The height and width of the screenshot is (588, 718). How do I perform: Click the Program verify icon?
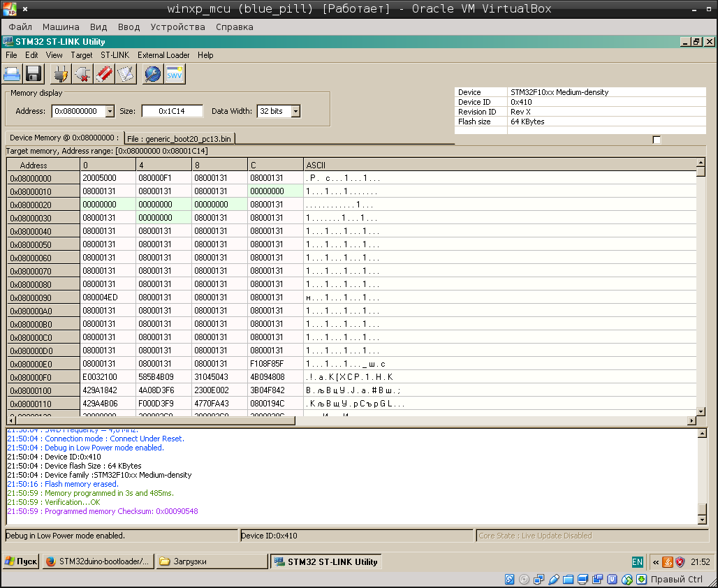pos(126,74)
